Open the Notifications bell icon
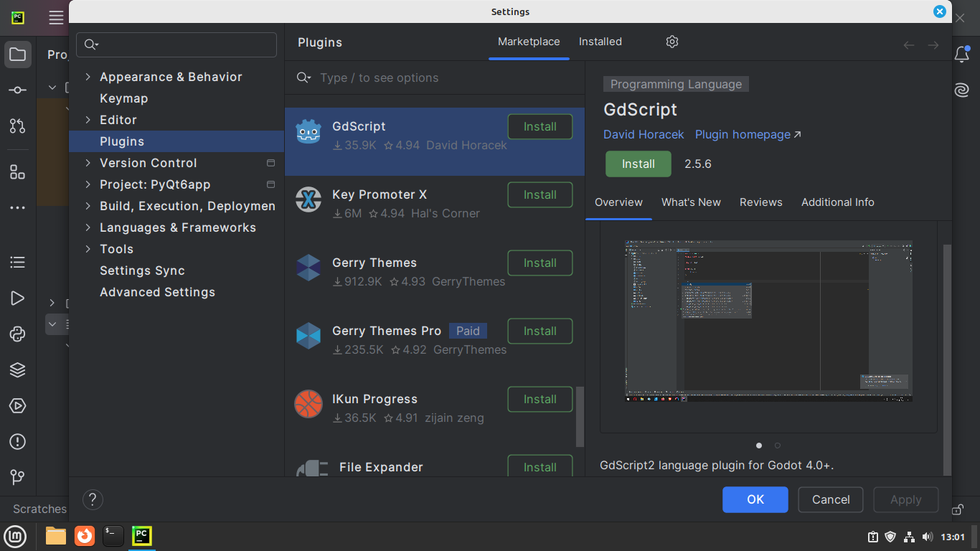Viewport: 980px width, 551px height. (x=961, y=55)
